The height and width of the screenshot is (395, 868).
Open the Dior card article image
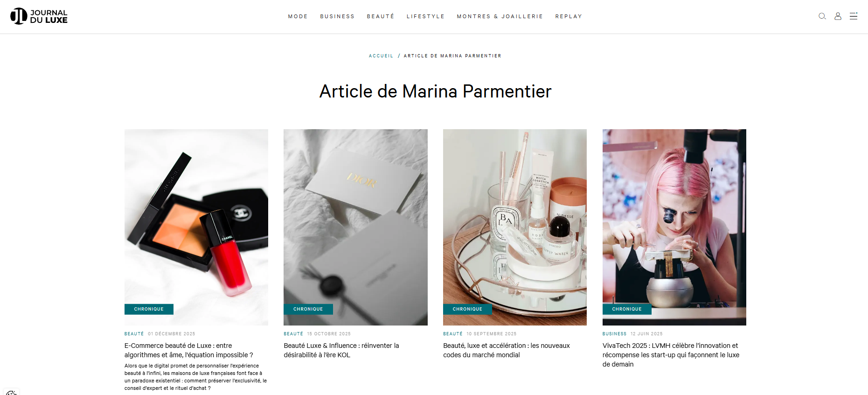[x=355, y=227]
